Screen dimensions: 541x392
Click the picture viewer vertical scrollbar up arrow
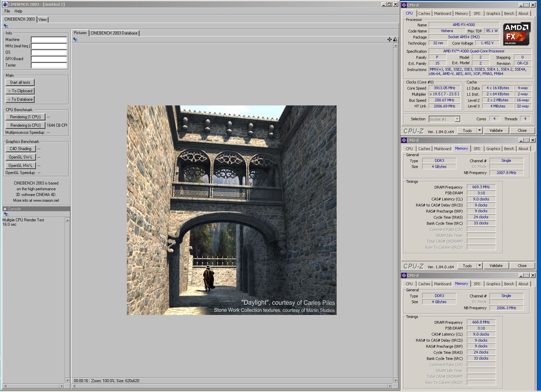(x=396, y=46)
